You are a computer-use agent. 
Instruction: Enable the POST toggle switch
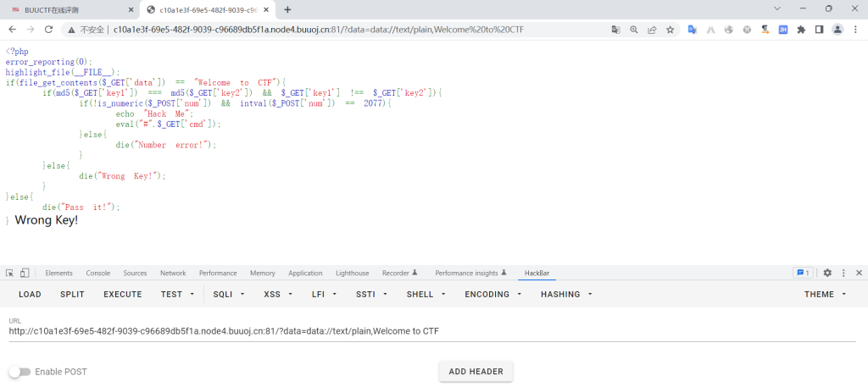tap(19, 372)
